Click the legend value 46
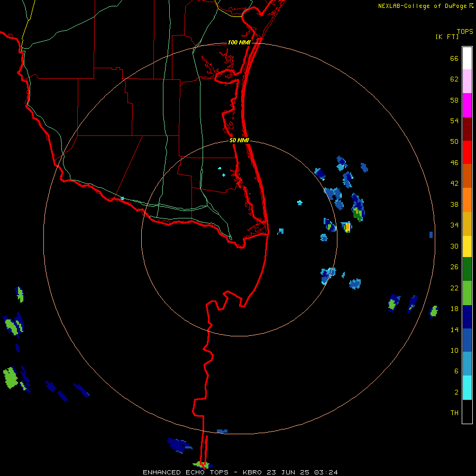The height and width of the screenshot is (476, 476). 454,163
